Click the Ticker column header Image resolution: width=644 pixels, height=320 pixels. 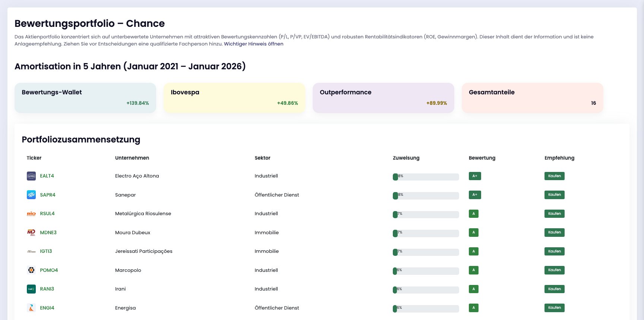(x=34, y=158)
